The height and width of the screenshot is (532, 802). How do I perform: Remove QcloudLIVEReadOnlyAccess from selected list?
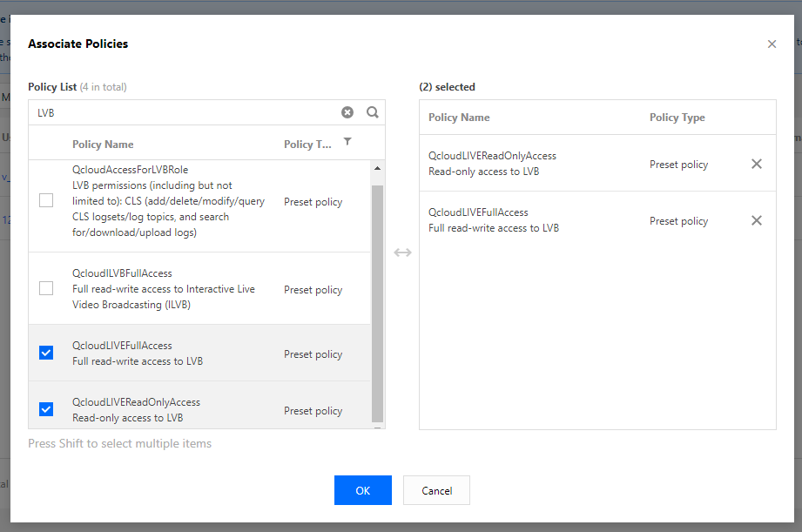click(x=756, y=164)
